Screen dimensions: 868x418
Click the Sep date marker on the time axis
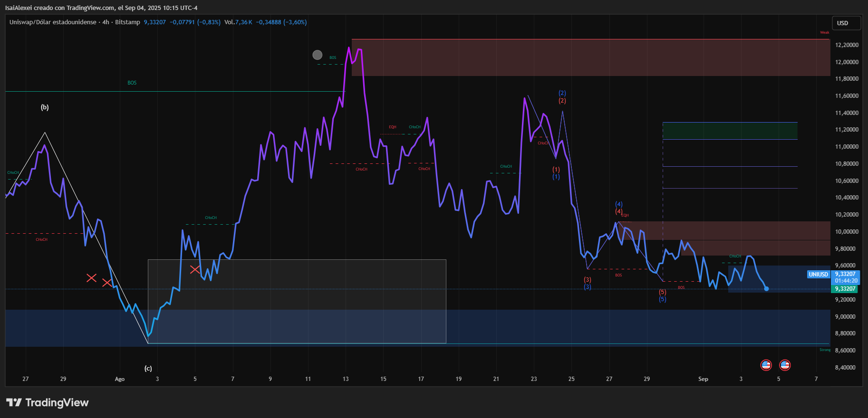(x=703, y=379)
